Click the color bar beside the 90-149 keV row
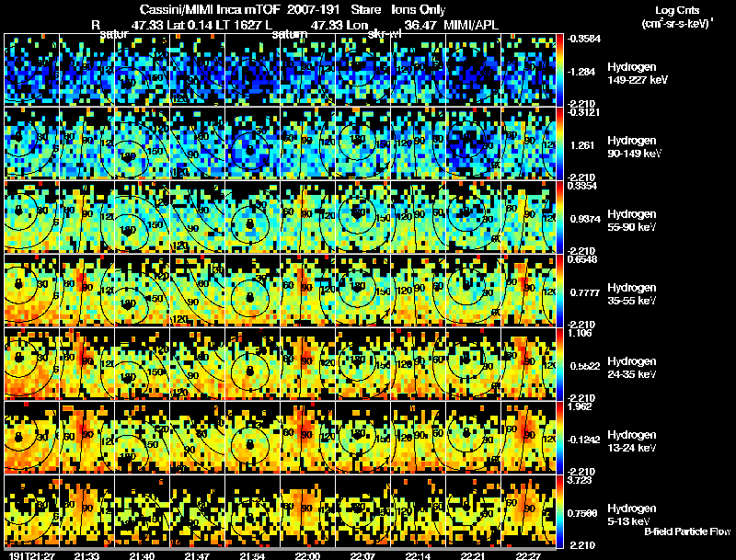 (x=559, y=143)
